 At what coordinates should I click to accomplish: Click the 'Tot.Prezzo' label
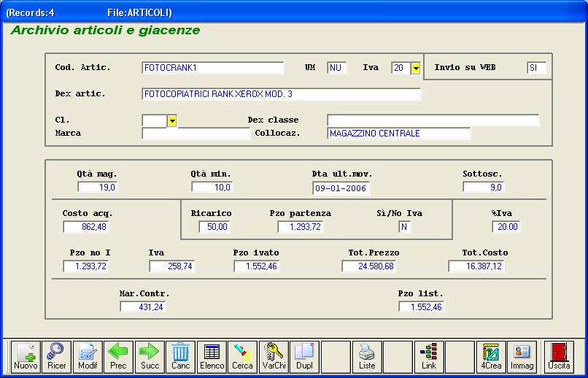coord(374,252)
